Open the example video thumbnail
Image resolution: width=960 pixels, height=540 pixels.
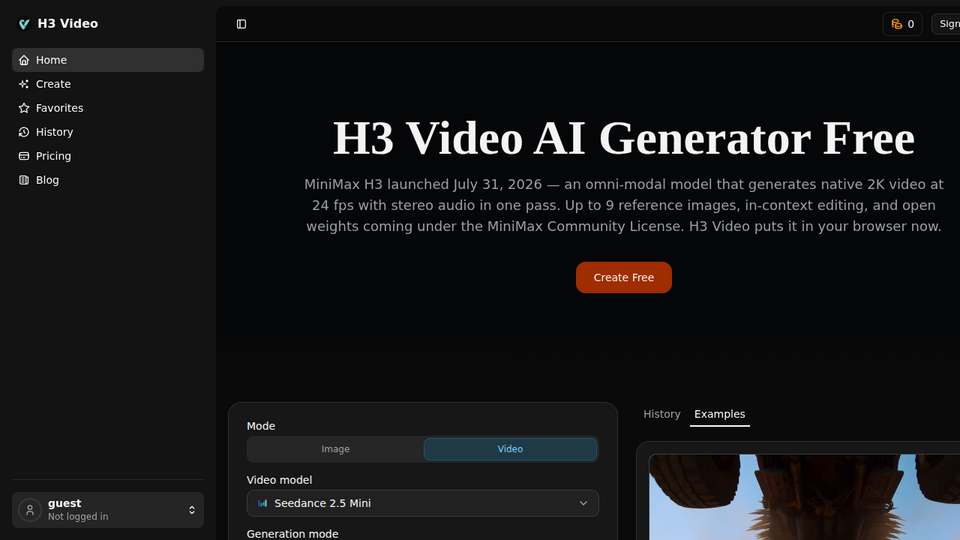point(804,497)
